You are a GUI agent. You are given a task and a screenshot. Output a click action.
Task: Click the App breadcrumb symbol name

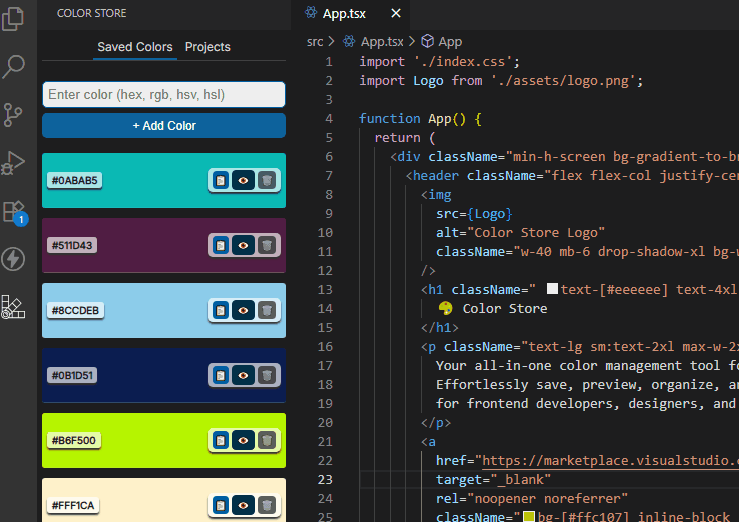point(450,42)
